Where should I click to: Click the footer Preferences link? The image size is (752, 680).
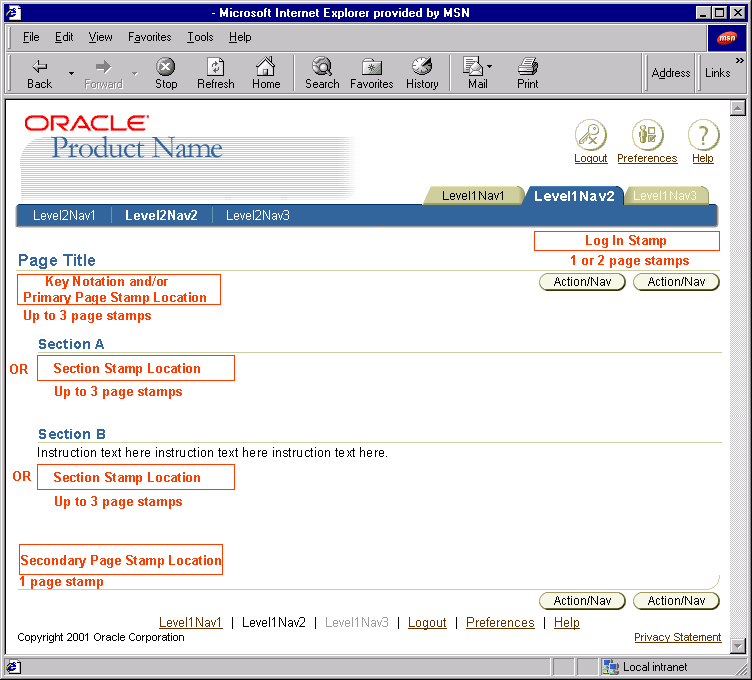click(x=500, y=622)
